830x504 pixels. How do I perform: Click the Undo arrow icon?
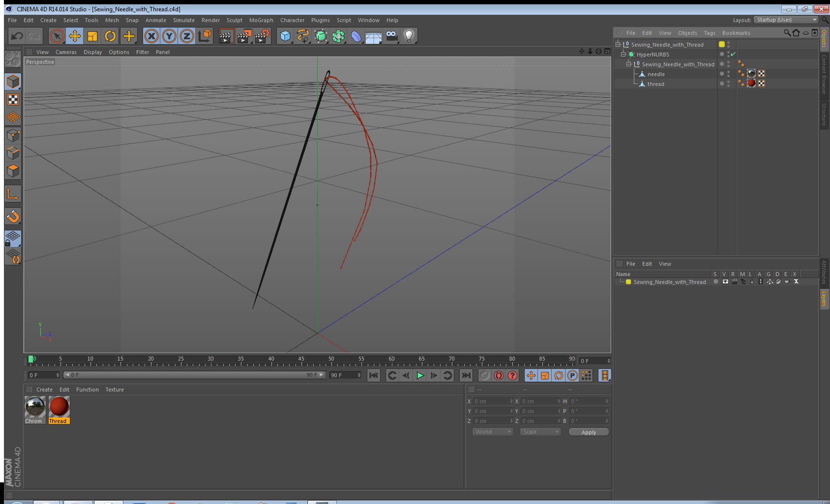(x=17, y=36)
